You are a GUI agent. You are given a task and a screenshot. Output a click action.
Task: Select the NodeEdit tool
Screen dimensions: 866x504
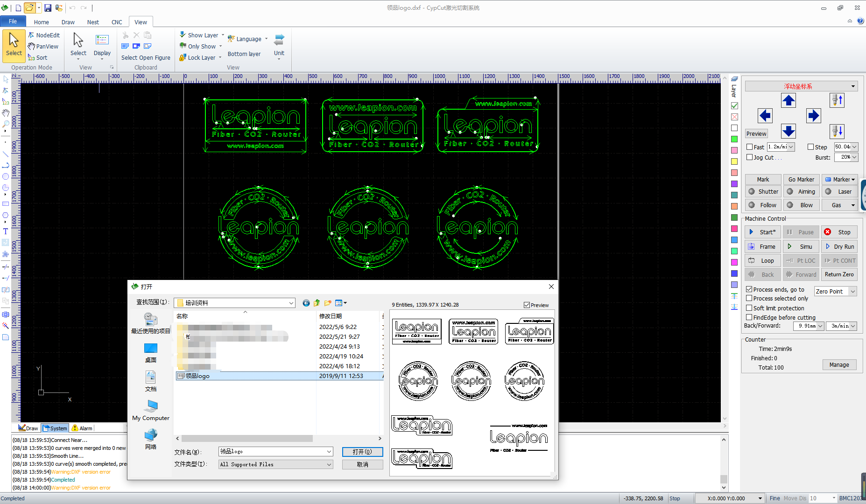coord(44,35)
